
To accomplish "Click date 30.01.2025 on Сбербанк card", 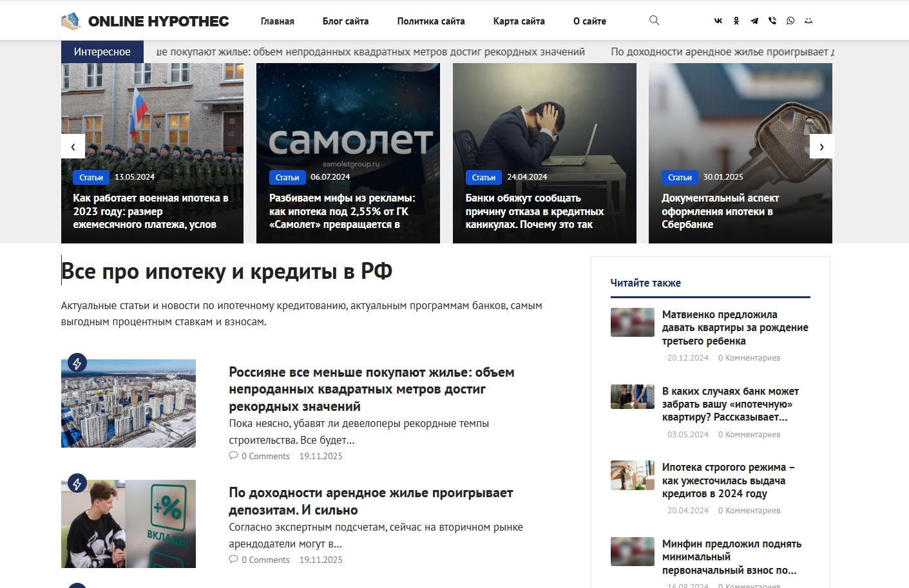I will point(723,177).
